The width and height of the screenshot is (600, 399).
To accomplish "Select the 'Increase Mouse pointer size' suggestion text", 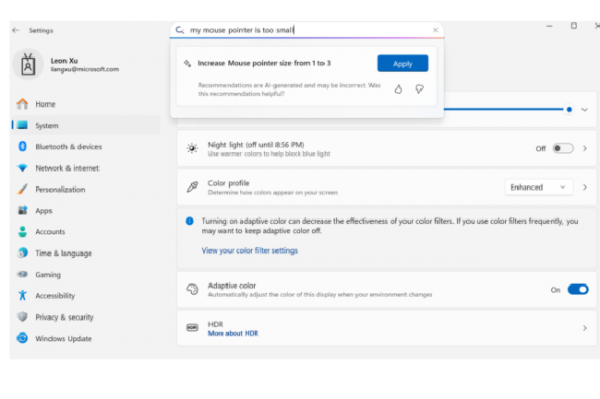I will click(264, 63).
